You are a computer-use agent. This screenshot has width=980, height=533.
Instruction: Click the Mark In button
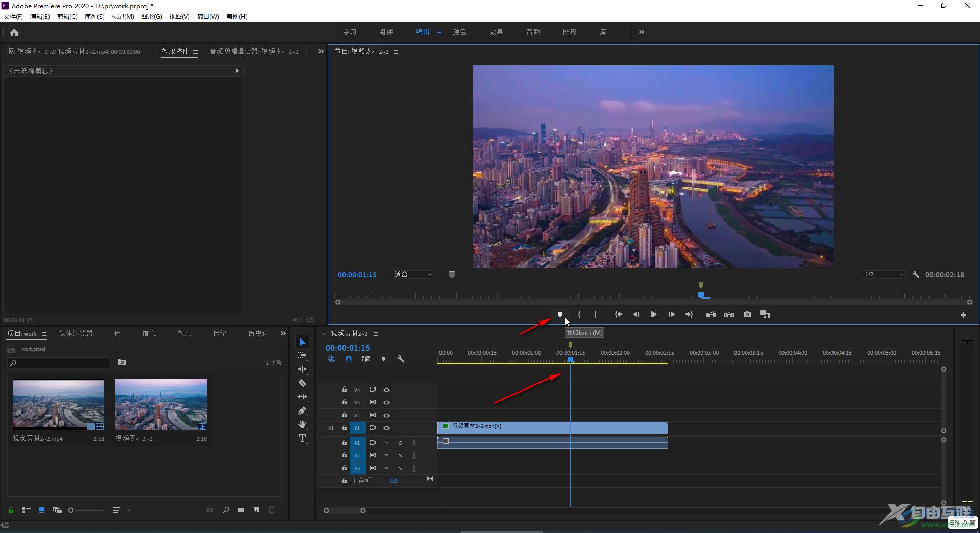point(579,314)
